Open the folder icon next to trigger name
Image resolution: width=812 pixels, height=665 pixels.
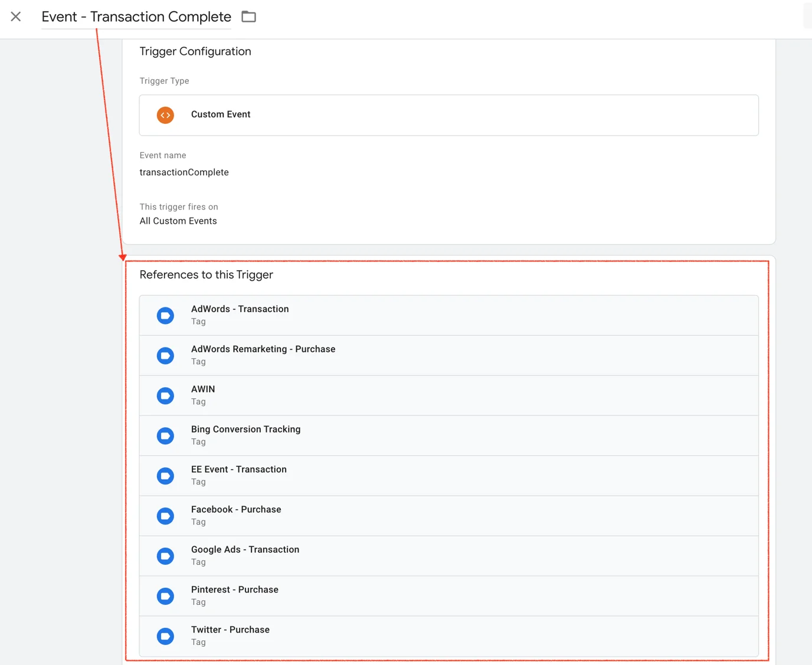tap(248, 17)
